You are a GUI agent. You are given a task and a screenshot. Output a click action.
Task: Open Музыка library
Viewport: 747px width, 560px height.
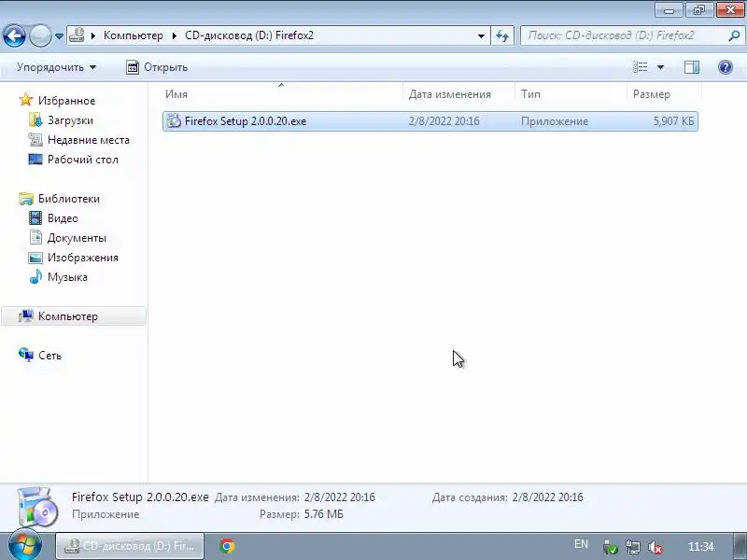pyautogui.click(x=67, y=277)
